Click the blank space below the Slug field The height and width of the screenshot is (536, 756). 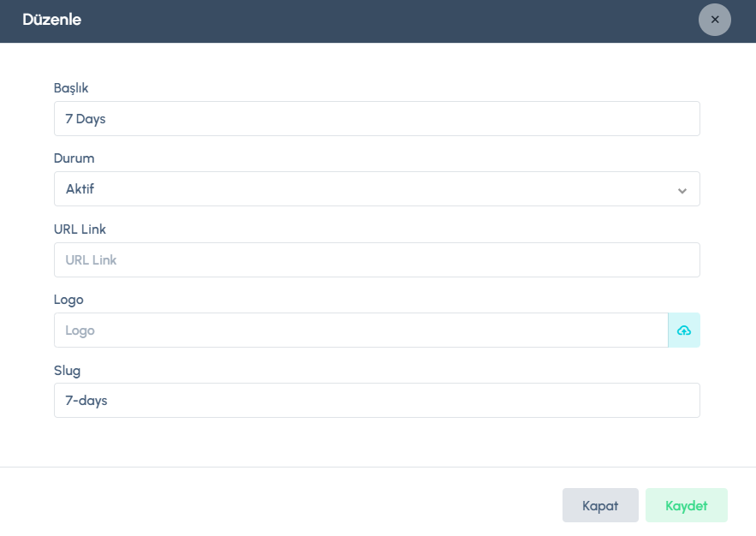[x=377, y=442]
